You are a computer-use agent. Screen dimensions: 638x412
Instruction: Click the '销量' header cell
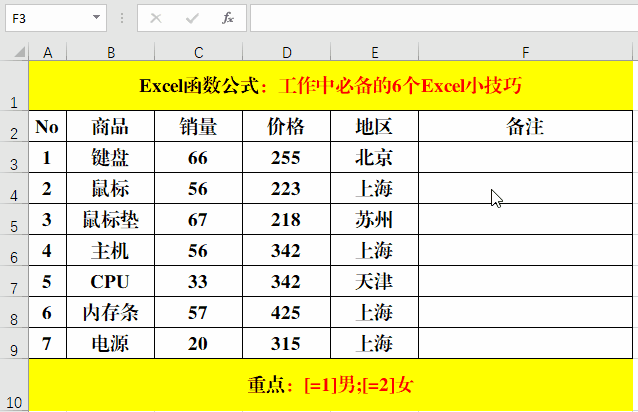[199, 126]
